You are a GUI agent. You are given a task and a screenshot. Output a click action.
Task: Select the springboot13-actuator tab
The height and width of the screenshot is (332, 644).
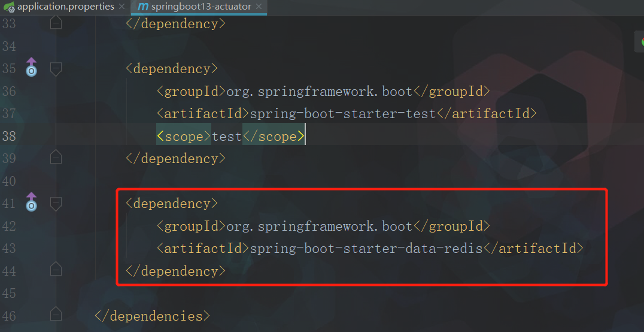pos(199,7)
